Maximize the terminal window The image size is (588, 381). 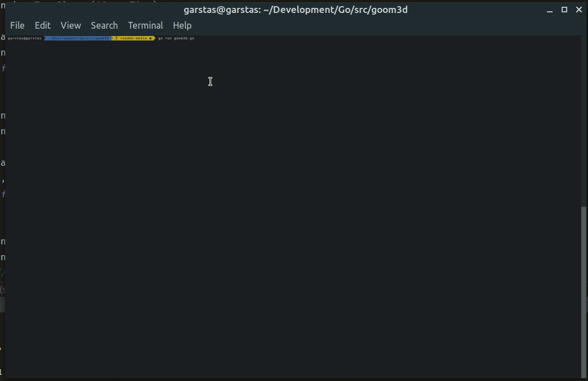pos(564,10)
